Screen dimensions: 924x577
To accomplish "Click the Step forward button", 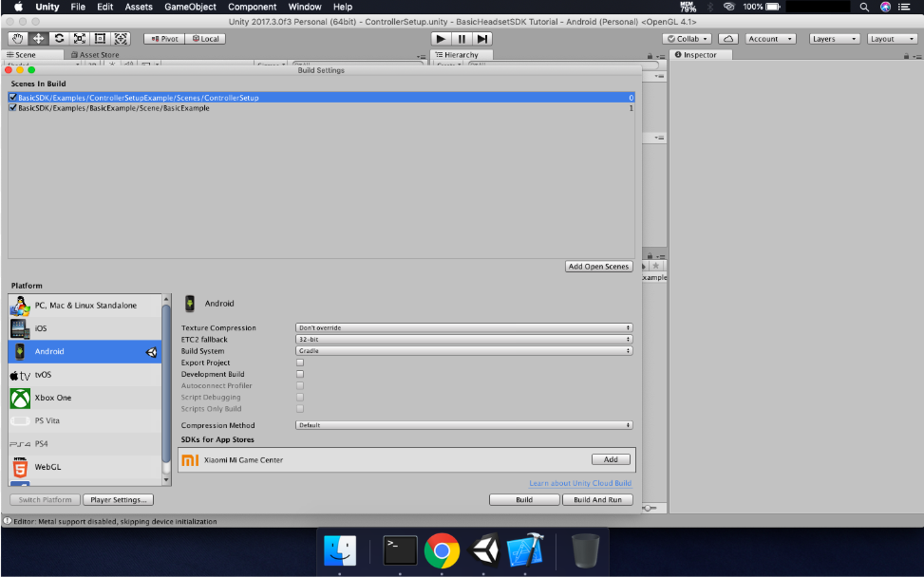I will point(482,39).
